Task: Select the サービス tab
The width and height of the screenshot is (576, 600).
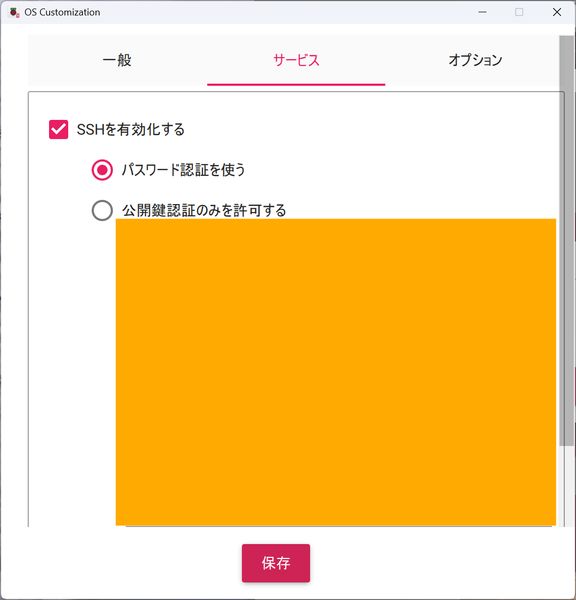Action: pos(296,60)
